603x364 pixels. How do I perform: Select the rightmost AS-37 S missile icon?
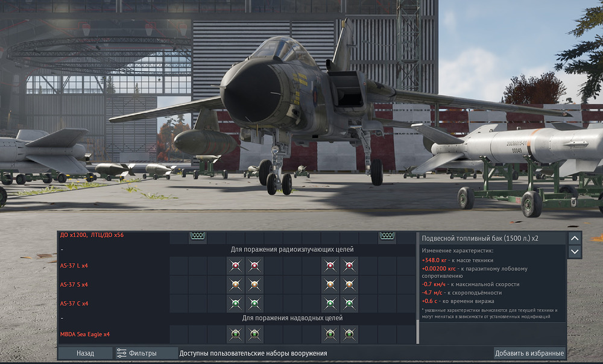point(349,284)
